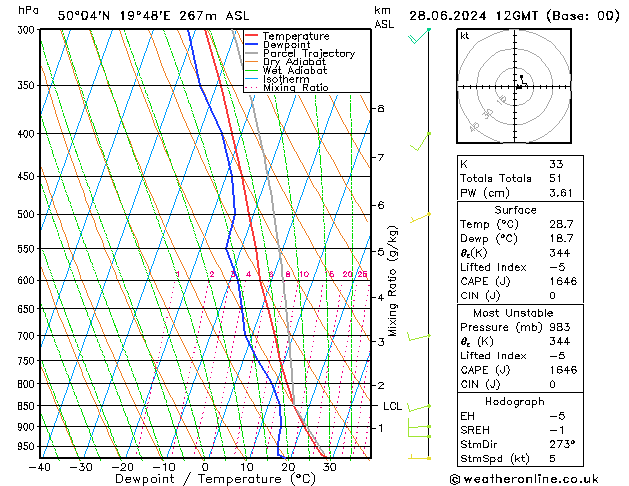629x486 pixels.
Task: Click the '850' pressure level label
Action: (x=26, y=406)
